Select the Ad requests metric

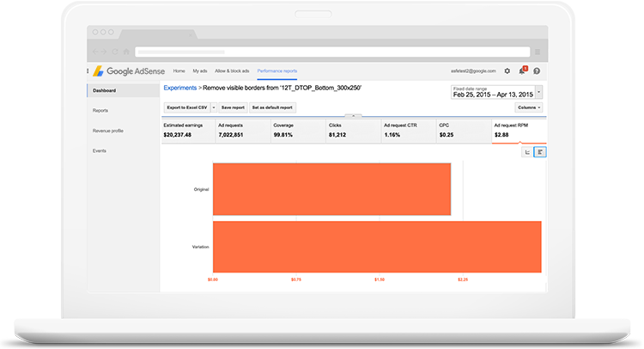point(243,131)
